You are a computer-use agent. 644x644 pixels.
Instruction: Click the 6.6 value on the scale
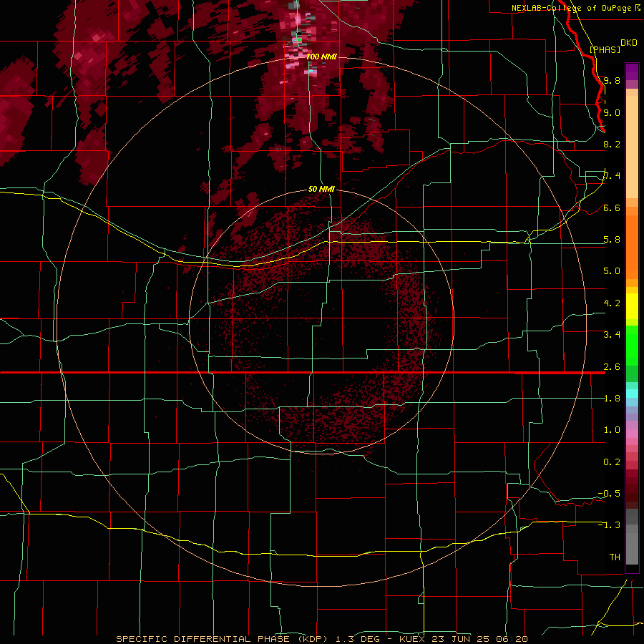[612, 208]
